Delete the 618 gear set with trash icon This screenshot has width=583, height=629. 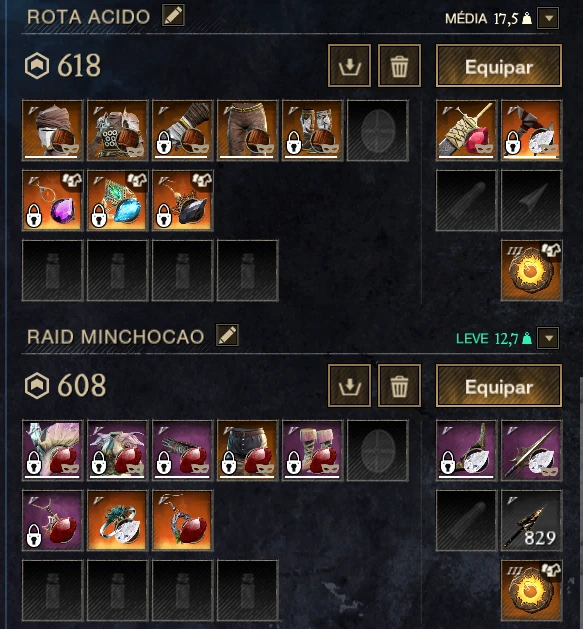[399, 66]
